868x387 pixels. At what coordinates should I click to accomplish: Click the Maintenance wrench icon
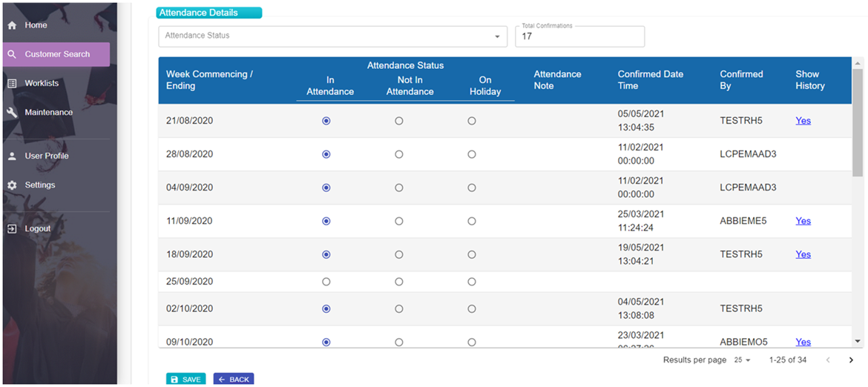click(12, 112)
